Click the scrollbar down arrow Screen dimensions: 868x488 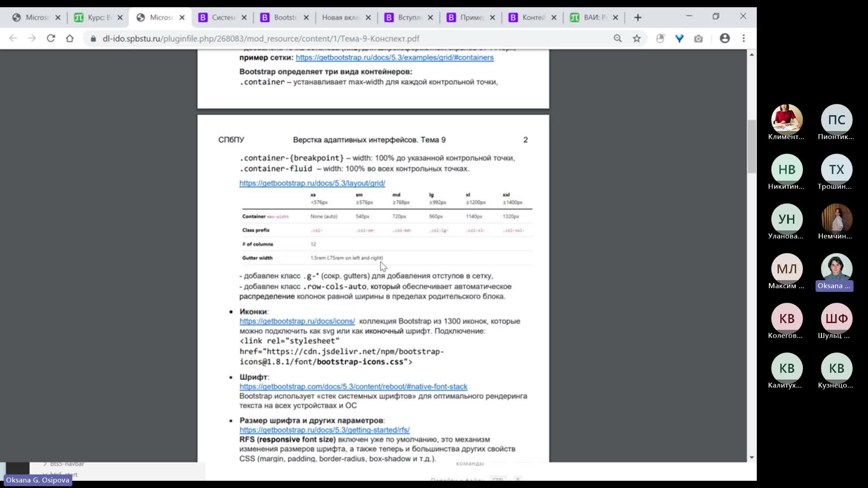point(751,457)
